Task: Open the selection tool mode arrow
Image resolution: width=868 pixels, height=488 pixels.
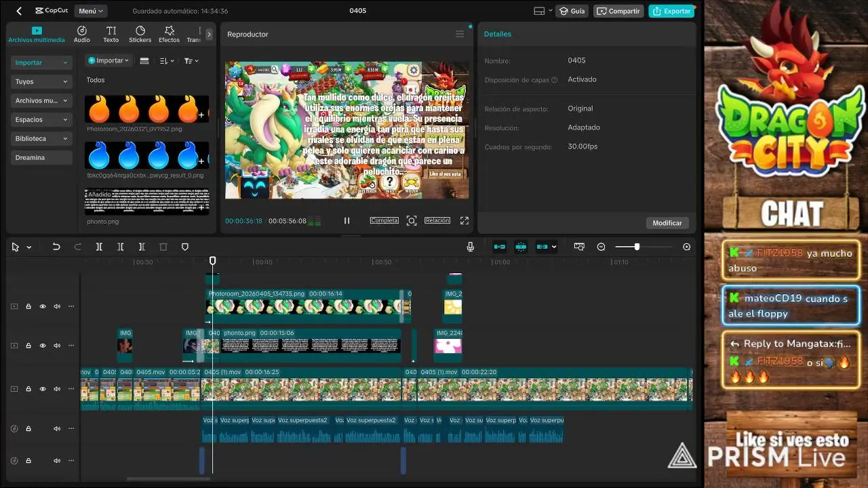Action: [29, 248]
